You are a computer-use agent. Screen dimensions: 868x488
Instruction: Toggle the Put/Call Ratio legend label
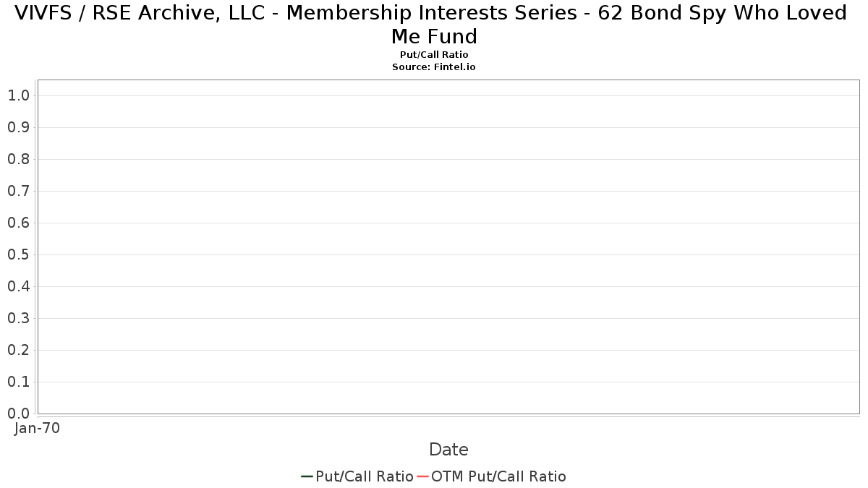point(365,476)
